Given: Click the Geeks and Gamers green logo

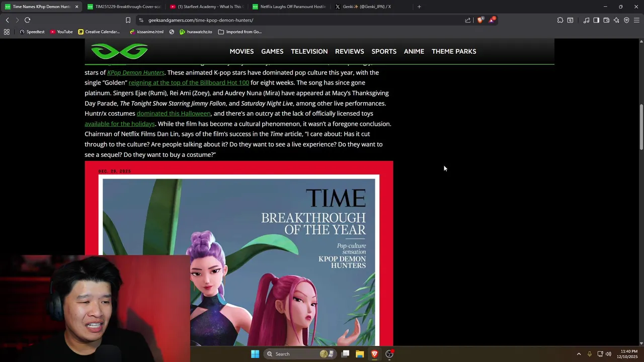Looking at the screenshot, I should click(x=119, y=51).
